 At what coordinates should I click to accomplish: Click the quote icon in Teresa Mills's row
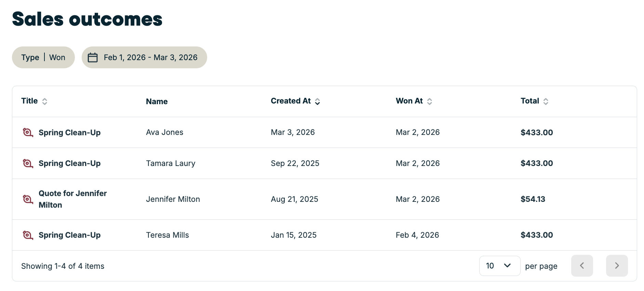tap(28, 235)
